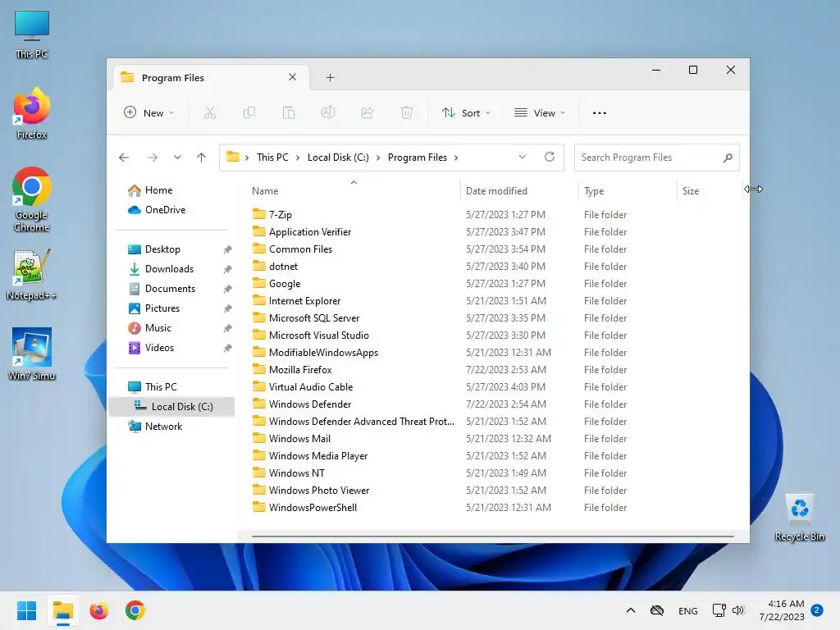Close the Program Files tab

coord(293,77)
